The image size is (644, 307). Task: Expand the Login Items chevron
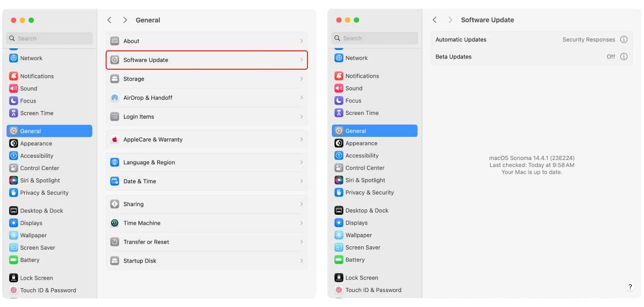[x=302, y=116]
